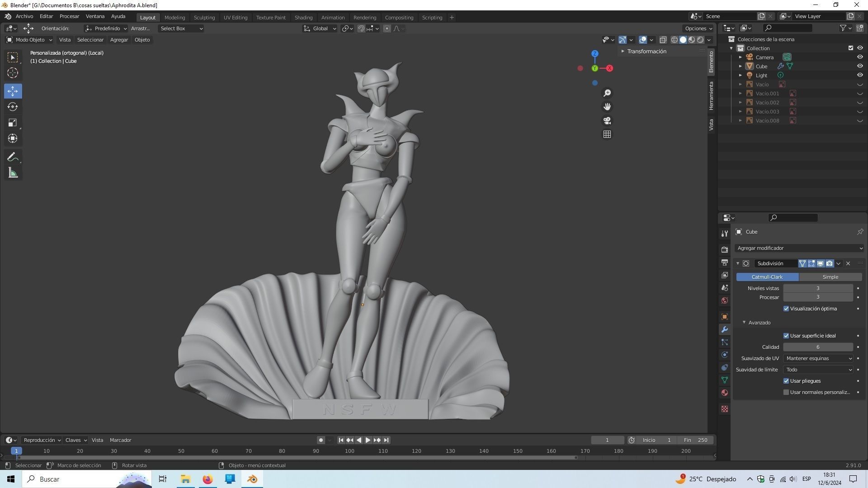Open the Herramienta sidebar tab
Screen dimensions: 868x488
[x=711, y=96]
